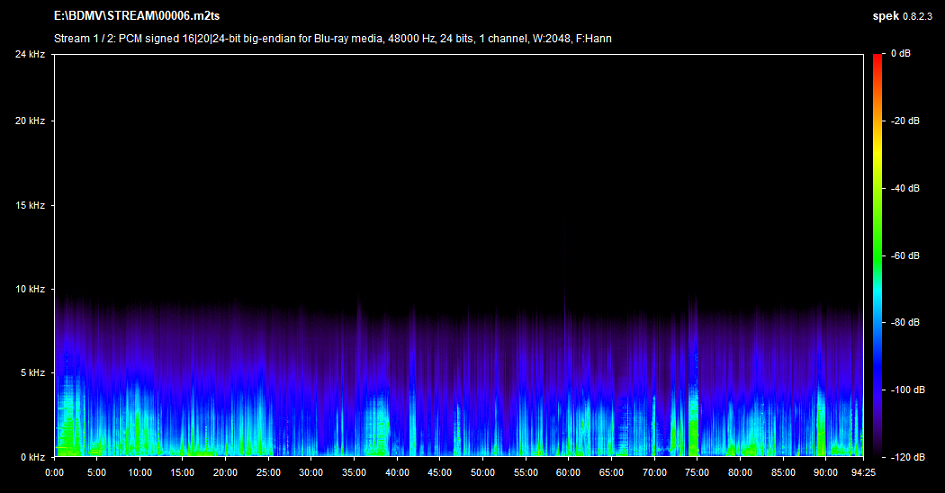Viewport: 945px width, 493px height.
Task: Click the 5 kHz frequency axis label
Action: pos(30,373)
